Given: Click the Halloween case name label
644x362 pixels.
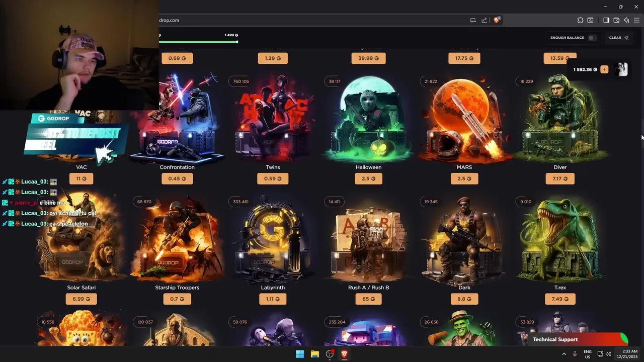Looking at the screenshot, I should [x=368, y=167].
